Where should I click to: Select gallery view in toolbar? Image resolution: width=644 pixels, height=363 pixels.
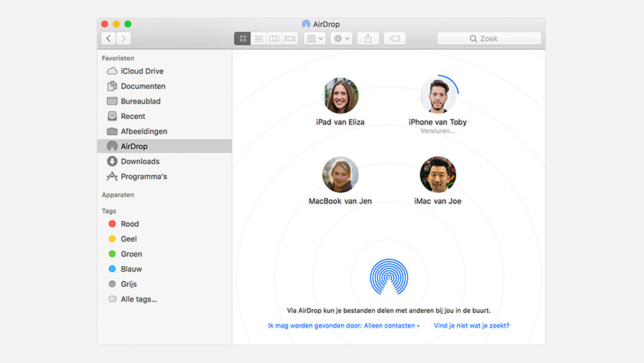point(290,38)
